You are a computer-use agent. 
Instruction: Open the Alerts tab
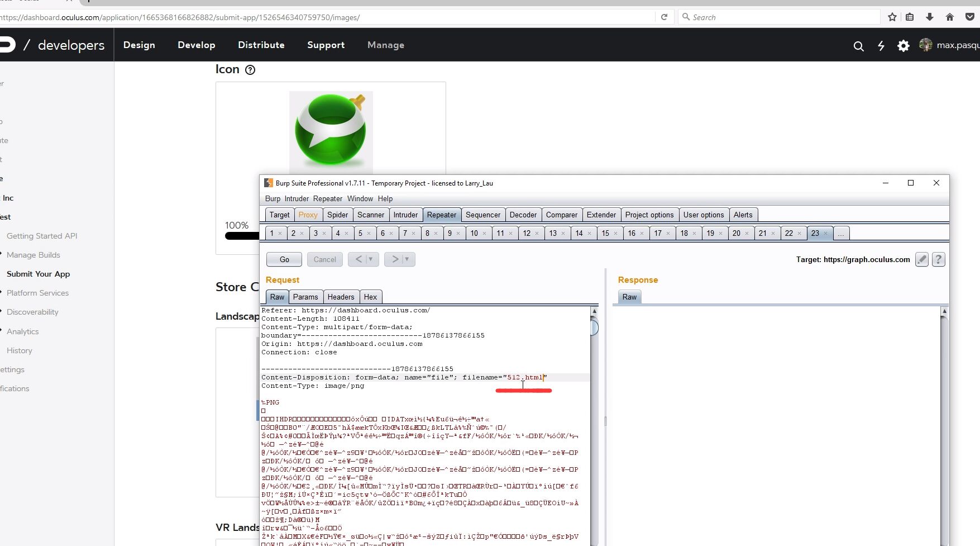coord(743,215)
